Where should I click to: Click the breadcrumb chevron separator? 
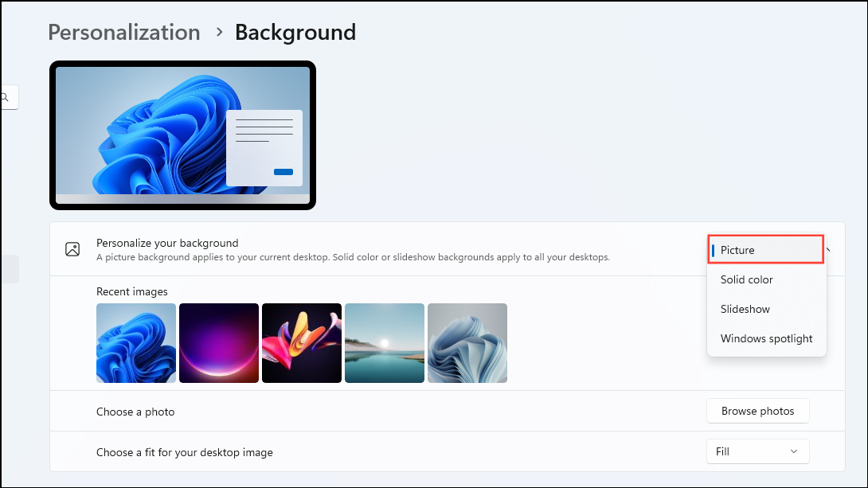pos(220,32)
